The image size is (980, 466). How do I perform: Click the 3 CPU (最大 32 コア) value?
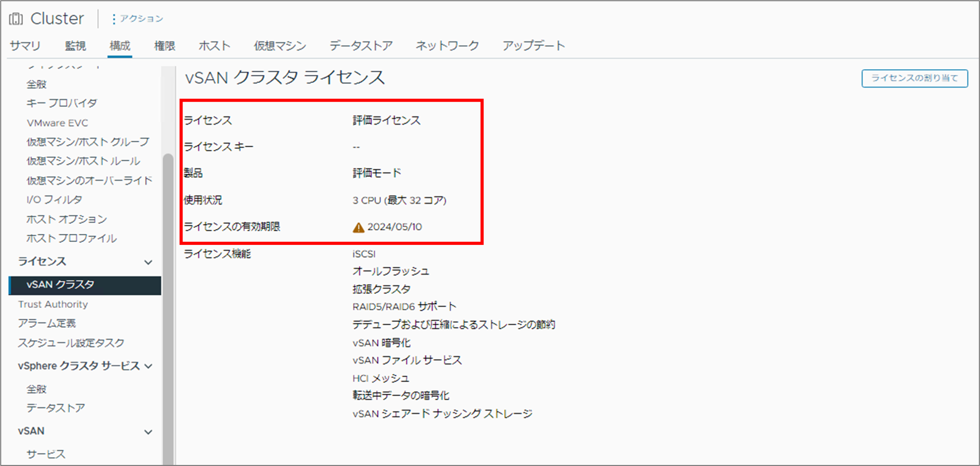[x=399, y=200]
